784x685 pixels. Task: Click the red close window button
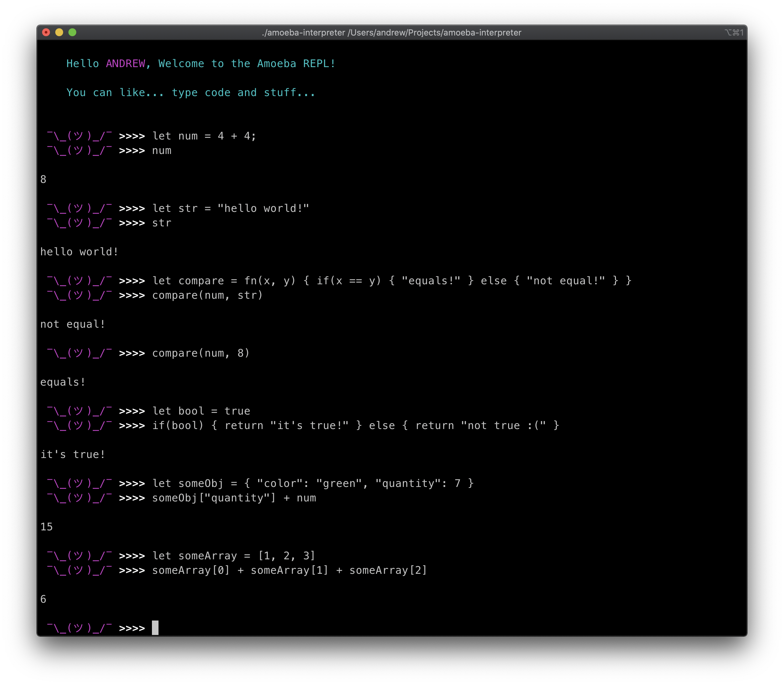pos(46,33)
